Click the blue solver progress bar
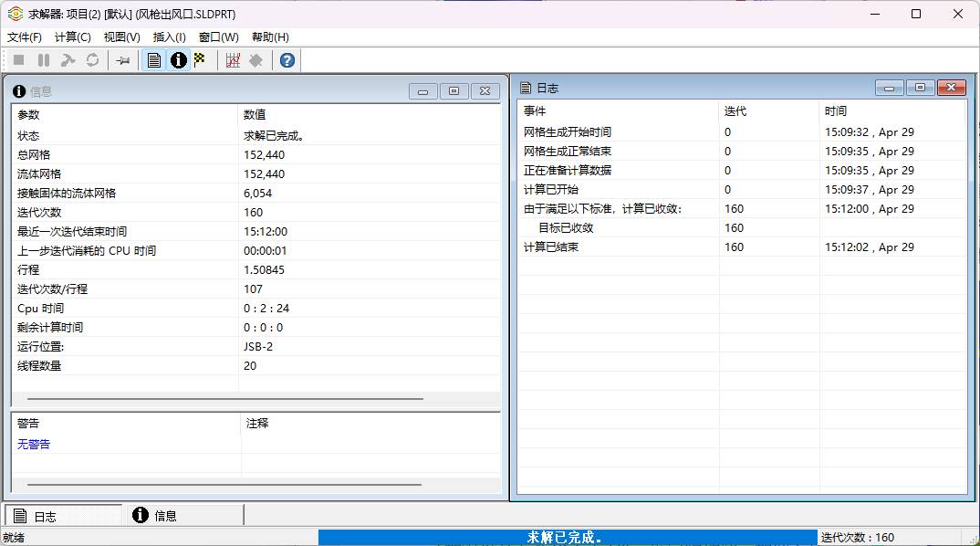Image resolution: width=980 pixels, height=546 pixels. (x=567, y=538)
